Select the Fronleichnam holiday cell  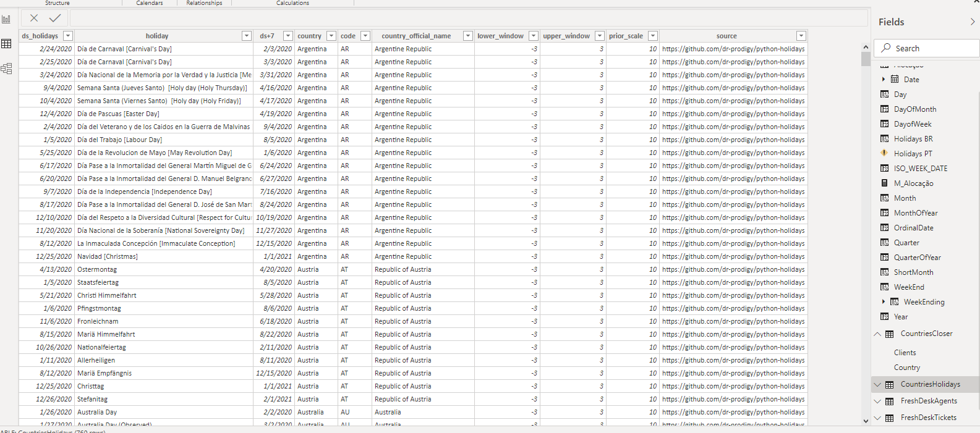tap(164, 321)
